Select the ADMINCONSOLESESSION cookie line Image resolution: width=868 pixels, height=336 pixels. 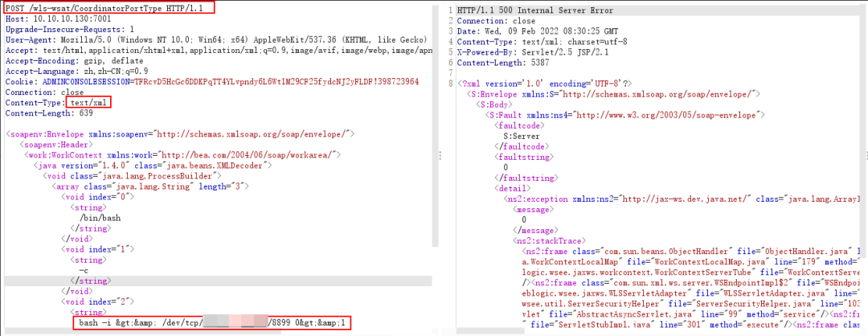(x=212, y=81)
